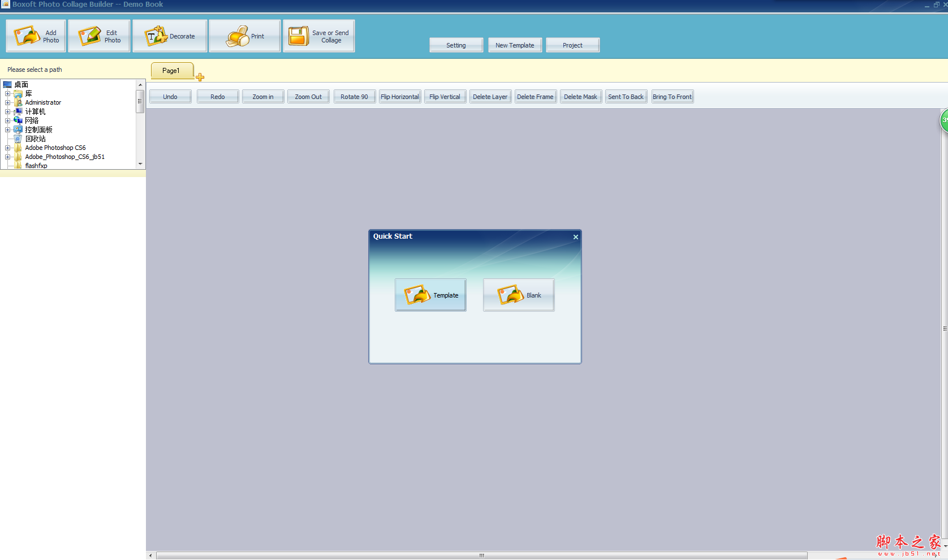This screenshot has width=948, height=560.
Task: Expand the 控制面板 tree node
Action: click(x=7, y=130)
